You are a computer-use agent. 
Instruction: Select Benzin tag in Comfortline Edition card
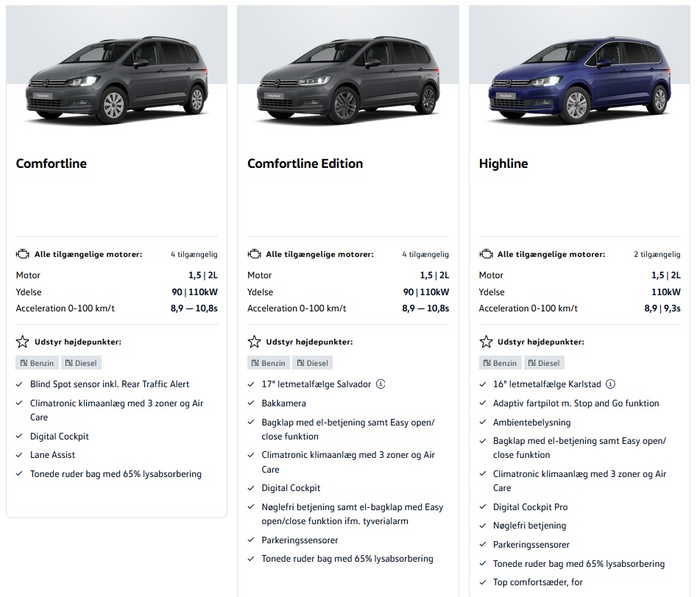(268, 363)
